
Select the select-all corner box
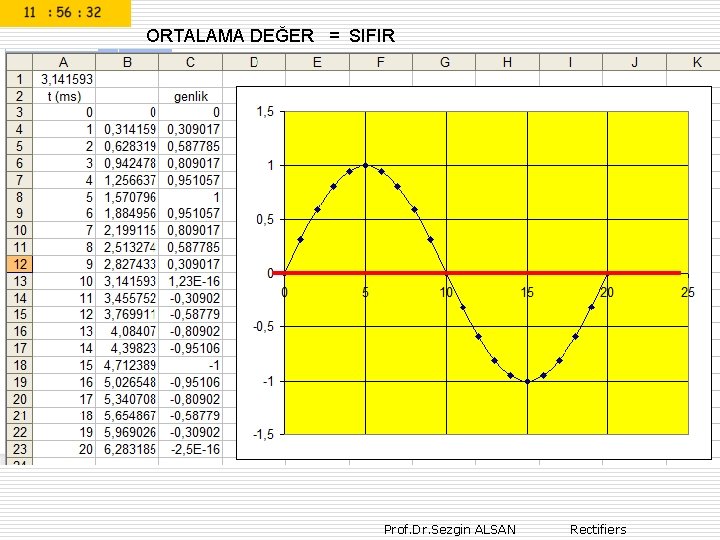pyautogui.click(x=20, y=62)
